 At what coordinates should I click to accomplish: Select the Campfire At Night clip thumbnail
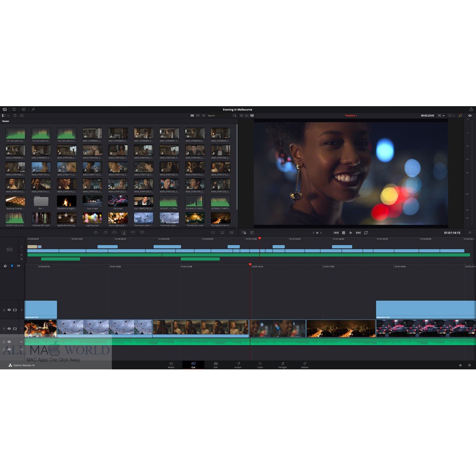(67, 202)
